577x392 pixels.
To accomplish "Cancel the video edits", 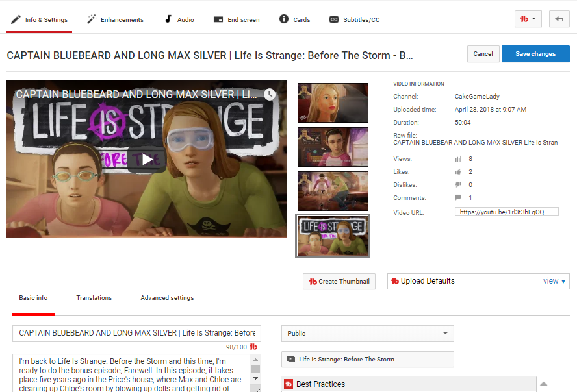I will point(483,54).
